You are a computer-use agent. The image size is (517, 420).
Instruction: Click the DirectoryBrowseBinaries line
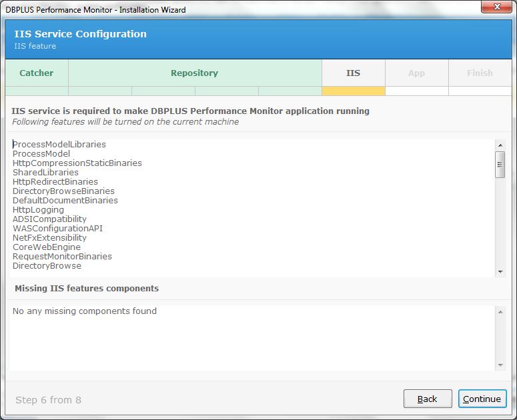pos(63,191)
